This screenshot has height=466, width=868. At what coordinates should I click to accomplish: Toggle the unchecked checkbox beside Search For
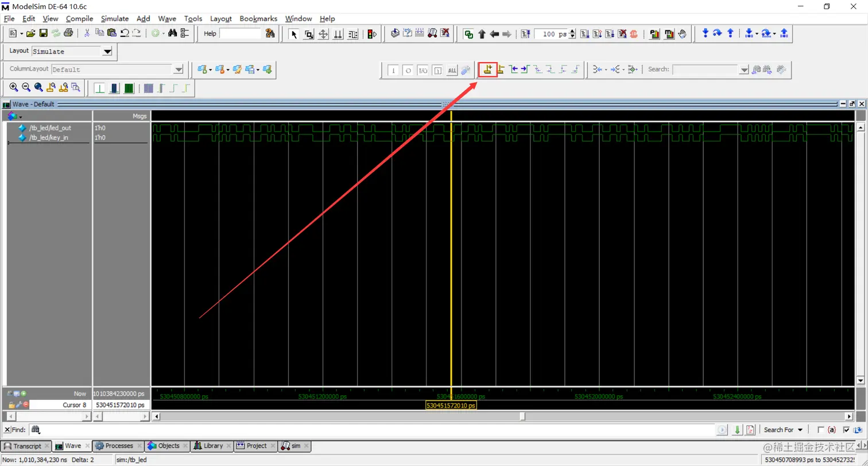(820, 430)
